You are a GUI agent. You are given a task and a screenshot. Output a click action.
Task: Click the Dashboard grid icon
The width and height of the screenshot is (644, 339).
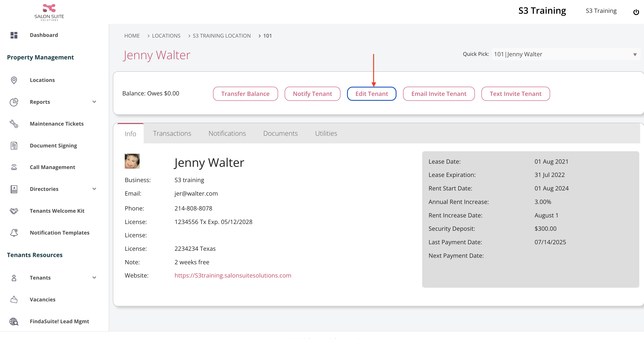[14, 35]
